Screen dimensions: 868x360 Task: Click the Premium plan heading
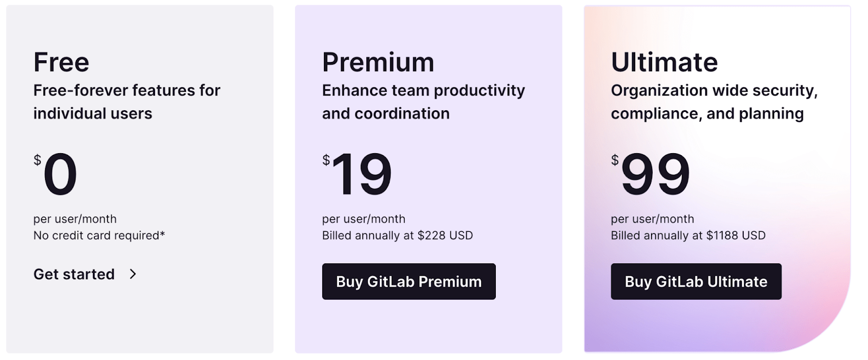tap(378, 62)
